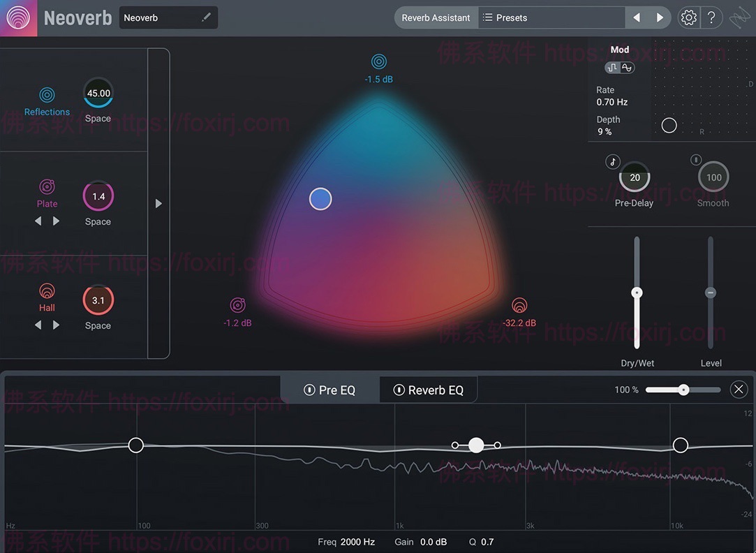The width and height of the screenshot is (756, 553).
Task: Open the help panel via the question mark
Action: (711, 17)
